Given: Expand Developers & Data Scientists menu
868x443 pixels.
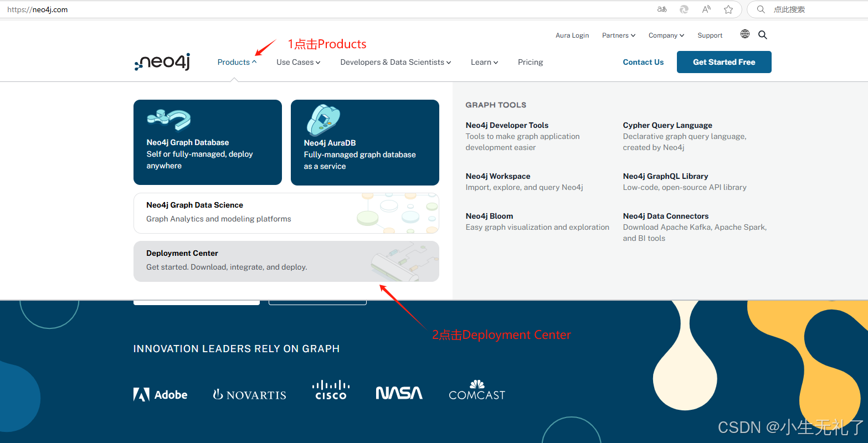Looking at the screenshot, I should (396, 62).
